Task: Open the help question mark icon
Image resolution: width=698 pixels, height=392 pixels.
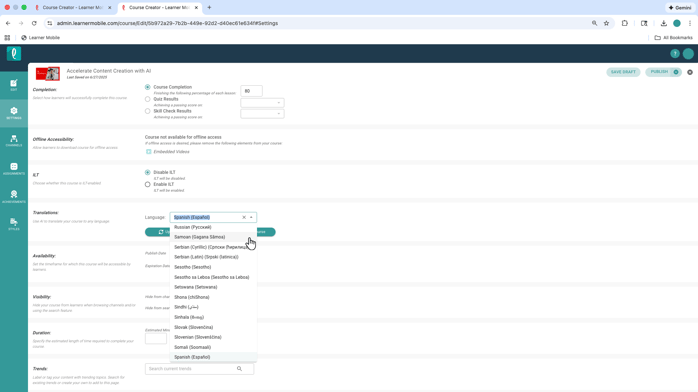Action: click(674, 54)
